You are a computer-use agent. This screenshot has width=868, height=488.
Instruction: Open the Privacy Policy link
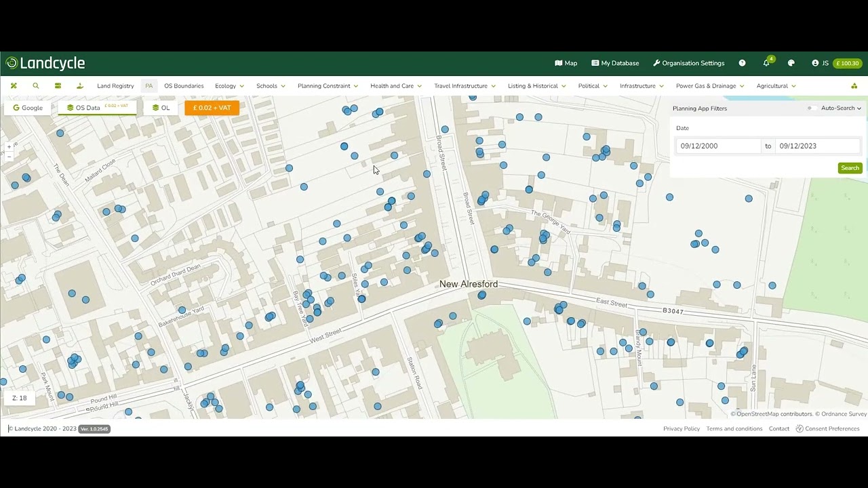682,428
